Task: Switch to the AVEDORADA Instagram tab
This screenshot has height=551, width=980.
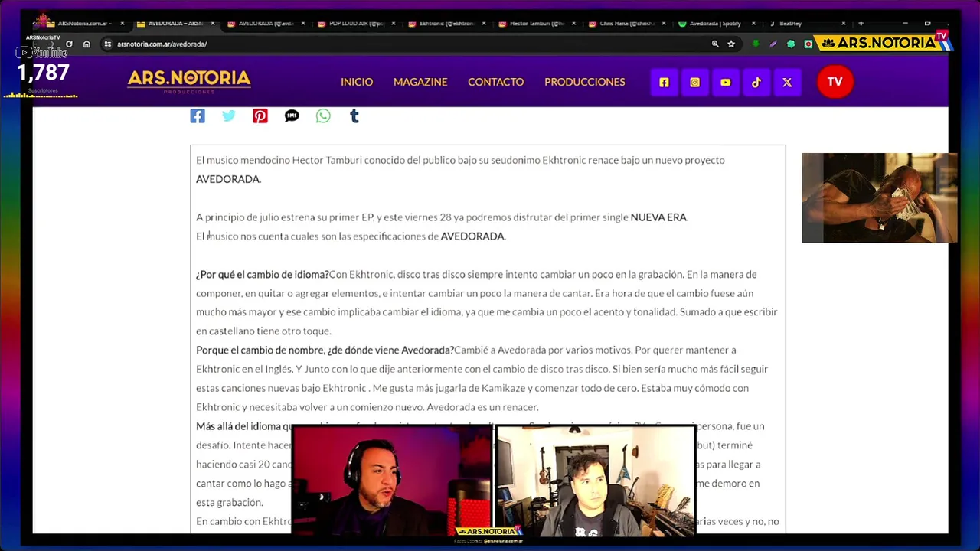Action: (x=265, y=24)
